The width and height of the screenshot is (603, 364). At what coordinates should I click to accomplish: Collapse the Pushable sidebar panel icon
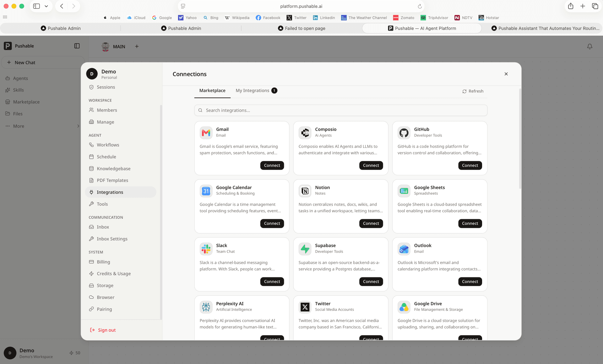pyautogui.click(x=77, y=46)
